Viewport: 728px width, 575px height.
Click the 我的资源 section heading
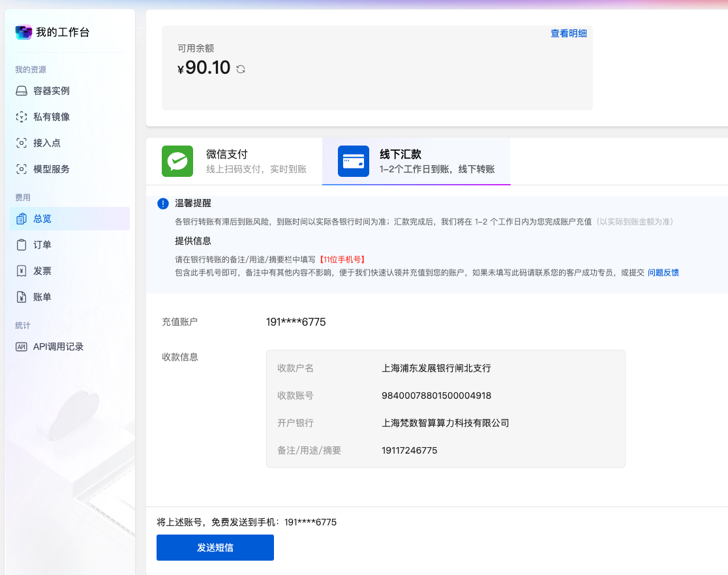coord(31,70)
